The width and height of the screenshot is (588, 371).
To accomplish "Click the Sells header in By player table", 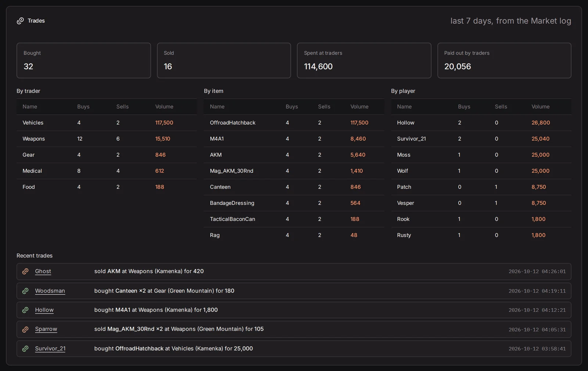I will pos(501,107).
